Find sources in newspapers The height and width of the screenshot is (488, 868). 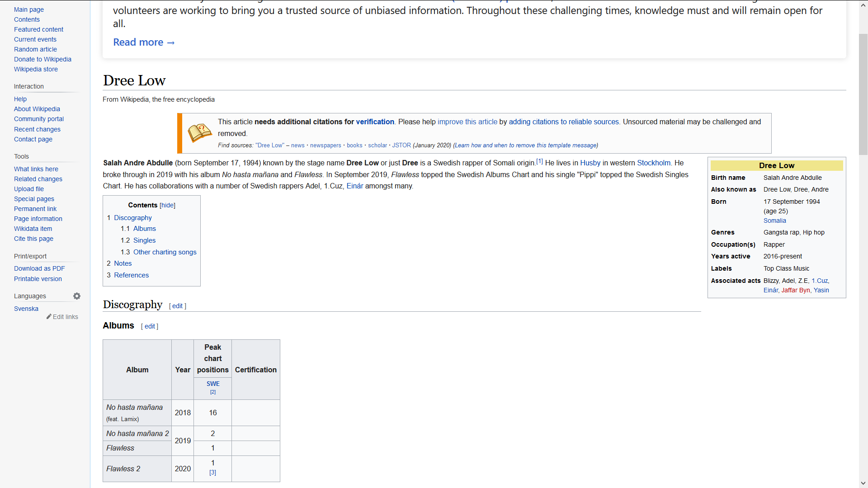tap(325, 145)
